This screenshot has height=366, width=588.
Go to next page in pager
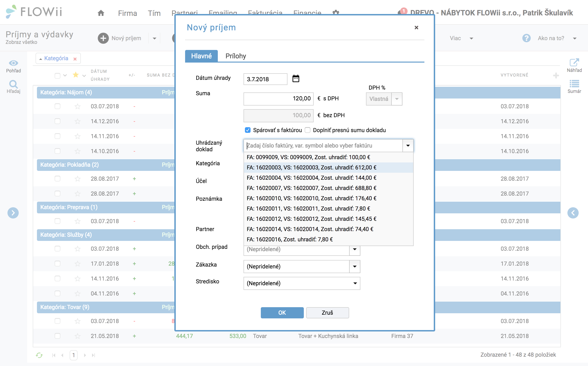pyautogui.click(x=85, y=355)
